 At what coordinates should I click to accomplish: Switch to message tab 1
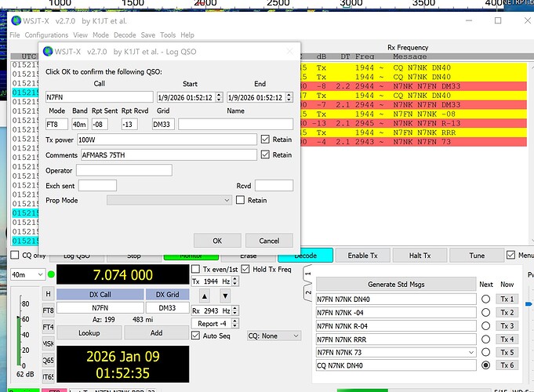point(307,274)
